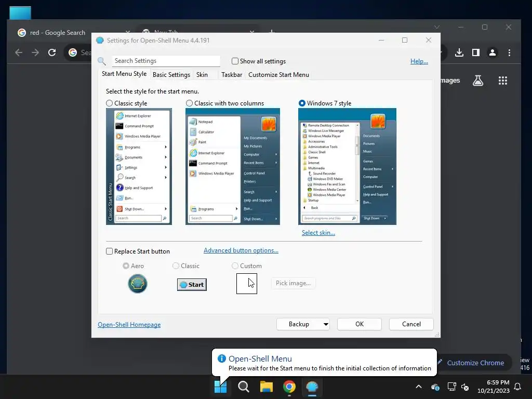532x399 pixels.
Task: Click the muted volume icon in tray
Action: point(465,387)
